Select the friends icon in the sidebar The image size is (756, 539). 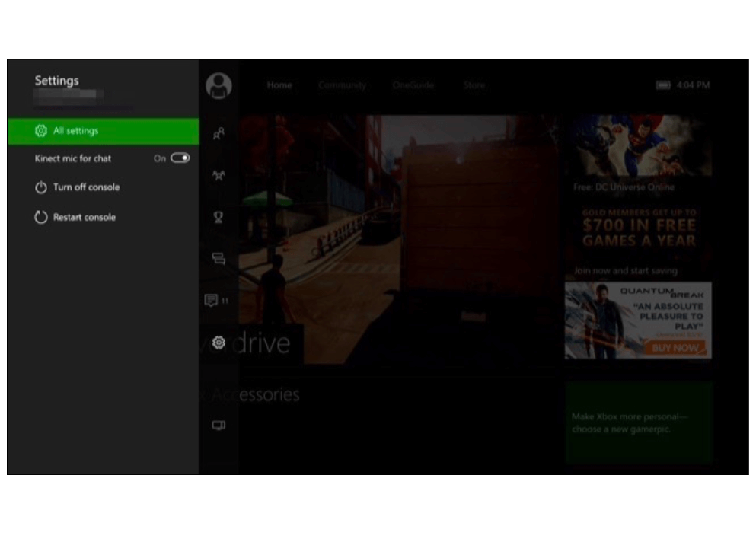click(219, 134)
